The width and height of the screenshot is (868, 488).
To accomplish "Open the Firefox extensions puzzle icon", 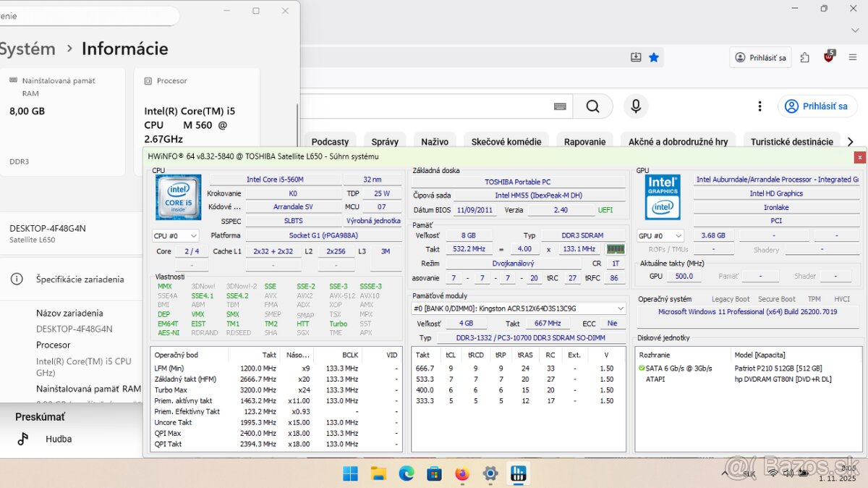I will 805,57.
